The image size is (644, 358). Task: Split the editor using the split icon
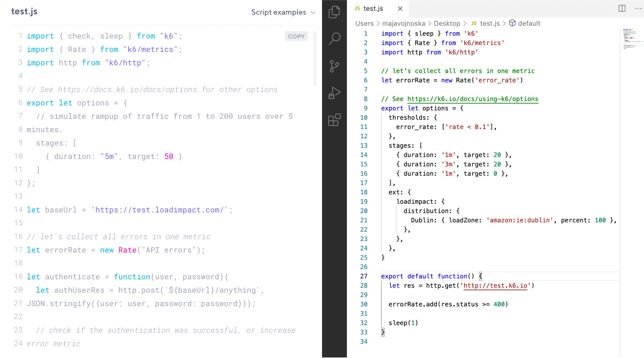coord(621,9)
